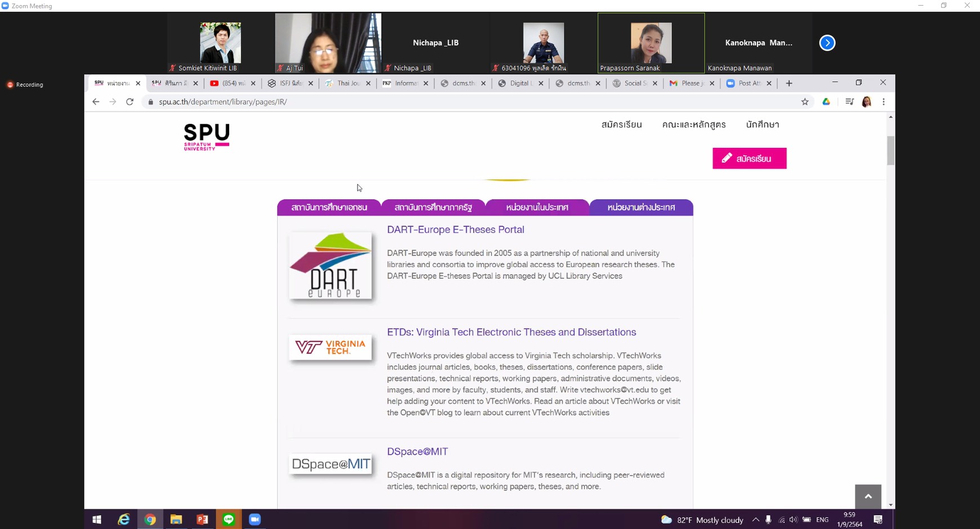The height and width of the screenshot is (529, 980).
Task: Open the taskbar clock showing 9:59
Action: pyautogui.click(x=849, y=519)
